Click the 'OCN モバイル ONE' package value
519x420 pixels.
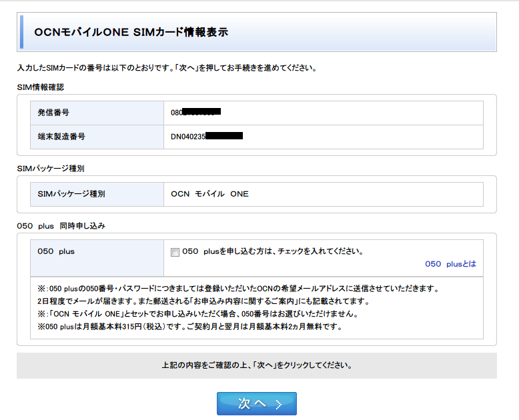pyautogui.click(x=209, y=194)
